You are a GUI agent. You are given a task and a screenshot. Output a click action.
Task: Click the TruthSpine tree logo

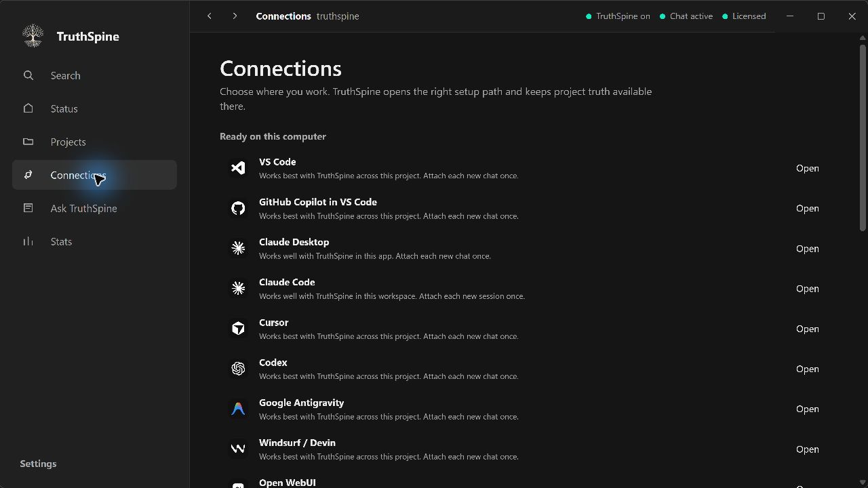click(x=33, y=36)
